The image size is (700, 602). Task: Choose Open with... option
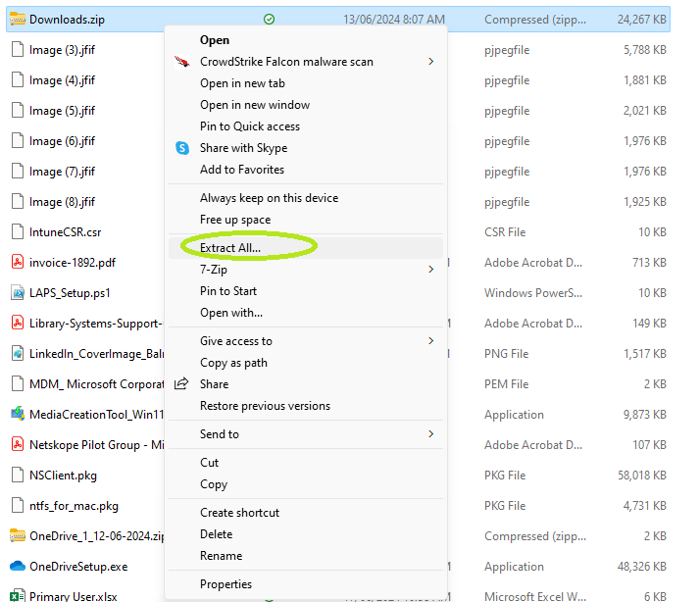pos(231,313)
